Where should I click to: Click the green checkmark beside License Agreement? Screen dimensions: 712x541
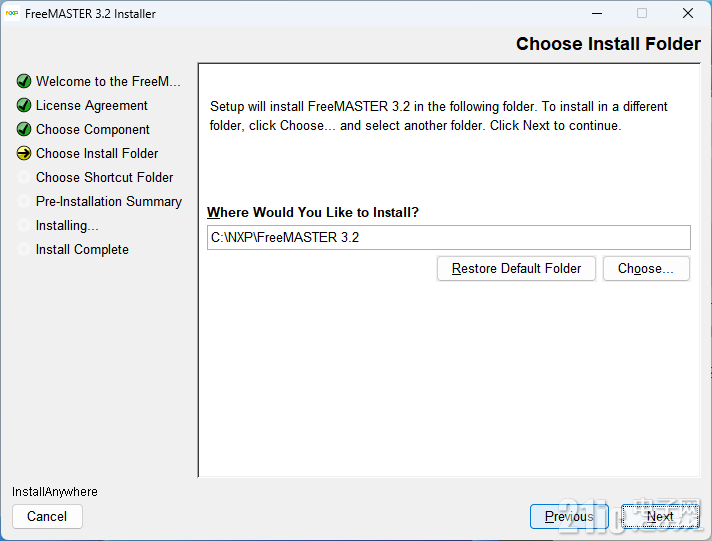tap(24, 105)
